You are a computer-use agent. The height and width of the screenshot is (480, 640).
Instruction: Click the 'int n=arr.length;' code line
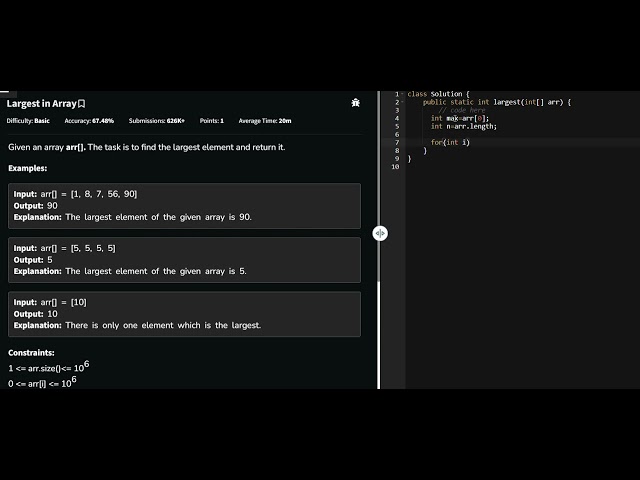click(464, 127)
